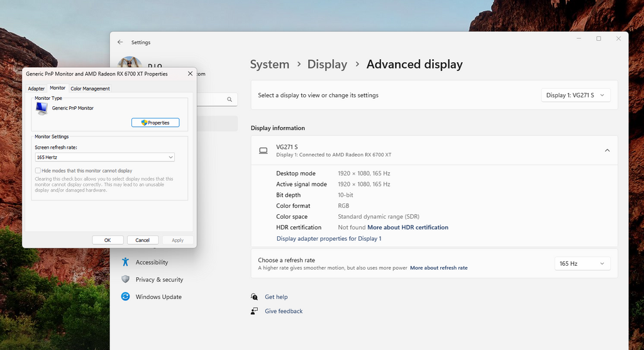Viewport: 644px width, 350px height.
Task: Click the Accessibility icon in the sidebar
Action: 126,262
